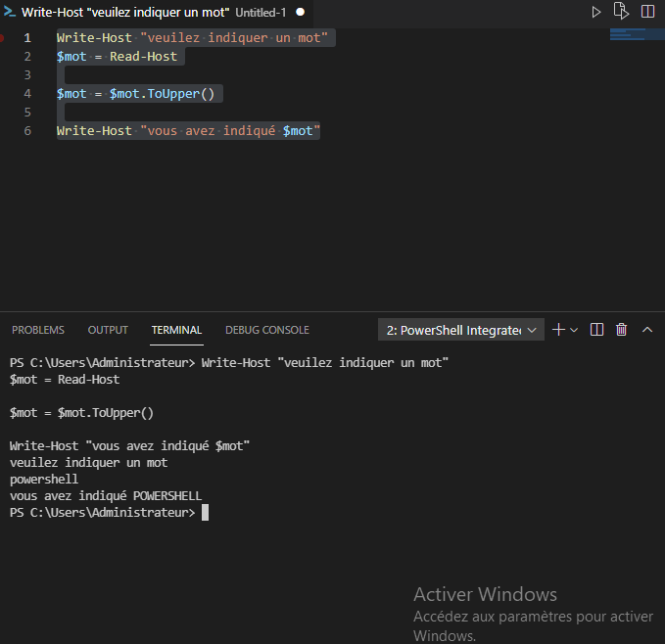Click line number 6 in the gutter
665x644 pixels.
click(27, 131)
